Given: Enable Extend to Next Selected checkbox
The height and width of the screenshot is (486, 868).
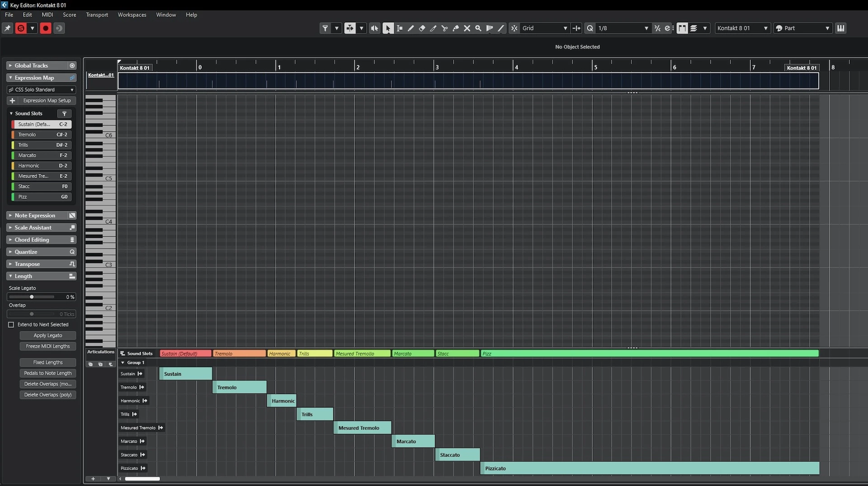Looking at the screenshot, I should tap(11, 325).
